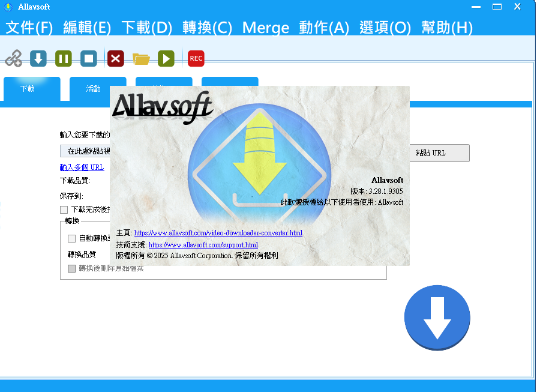This screenshot has width=537, height=392.
Task: Minimize the Allavsoft window
Action: point(476,7)
